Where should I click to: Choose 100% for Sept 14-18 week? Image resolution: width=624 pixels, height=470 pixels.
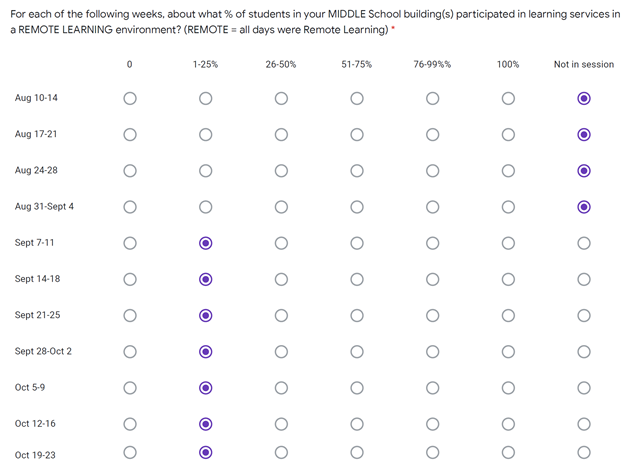click(508, 279)
